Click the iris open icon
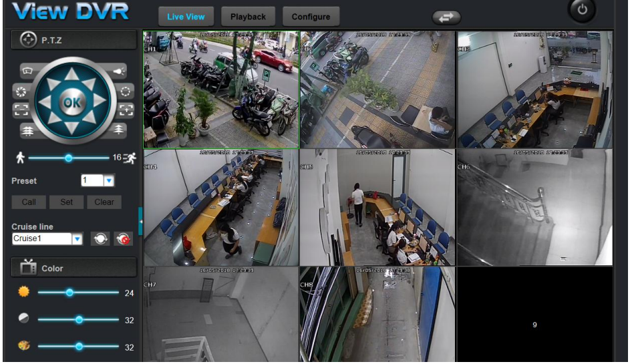This screenshot has width=630, height=364. (x=125, y=92)
